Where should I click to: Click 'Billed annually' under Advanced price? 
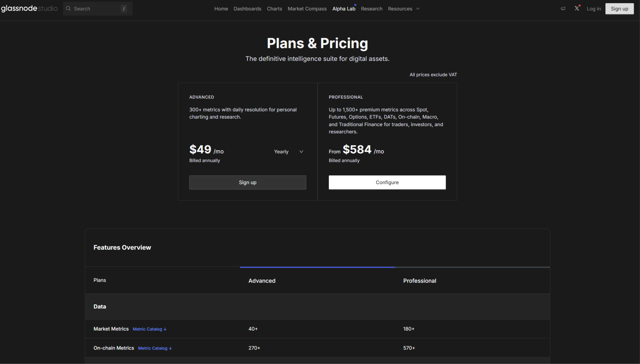point(205,160)
